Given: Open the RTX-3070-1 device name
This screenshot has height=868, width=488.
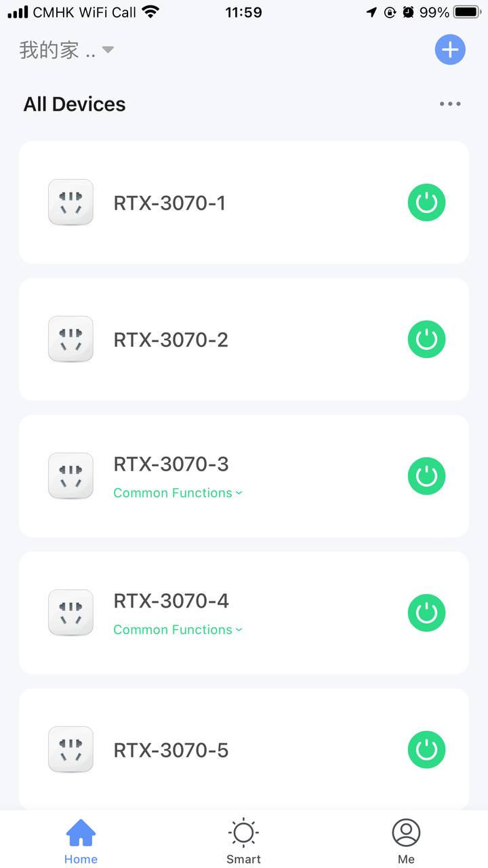Looking at the screenshot, I should coord(169,203).
